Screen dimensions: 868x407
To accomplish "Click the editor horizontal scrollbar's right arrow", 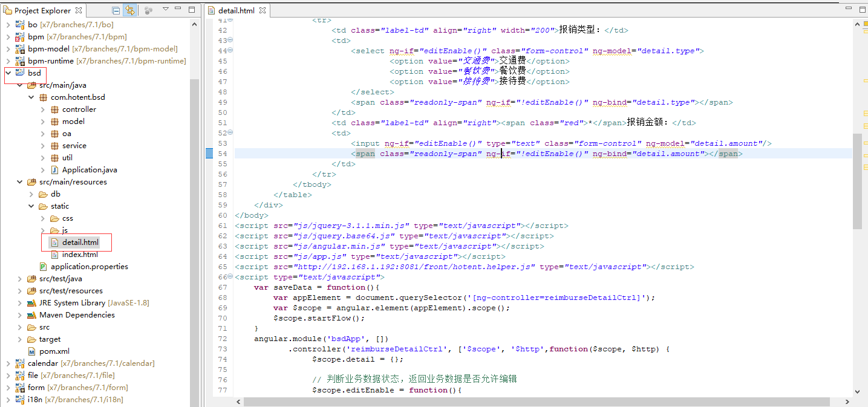I will [x=847, y=402].
